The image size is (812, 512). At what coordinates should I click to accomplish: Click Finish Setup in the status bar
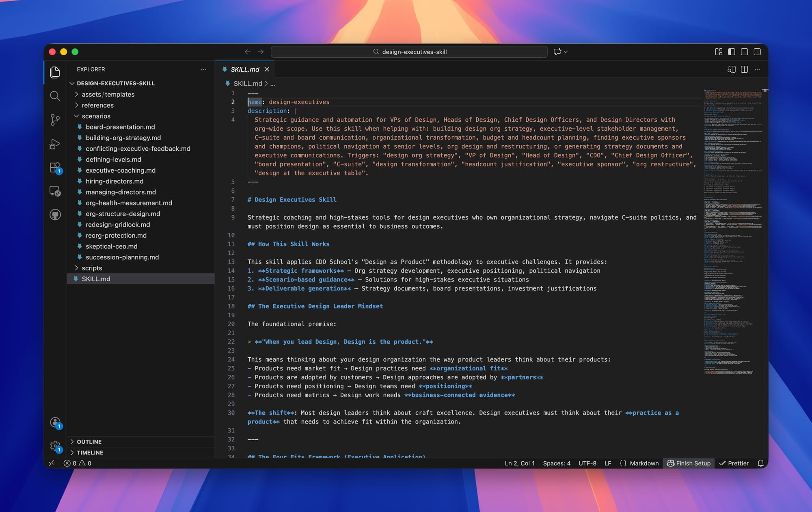pos(689,463)
